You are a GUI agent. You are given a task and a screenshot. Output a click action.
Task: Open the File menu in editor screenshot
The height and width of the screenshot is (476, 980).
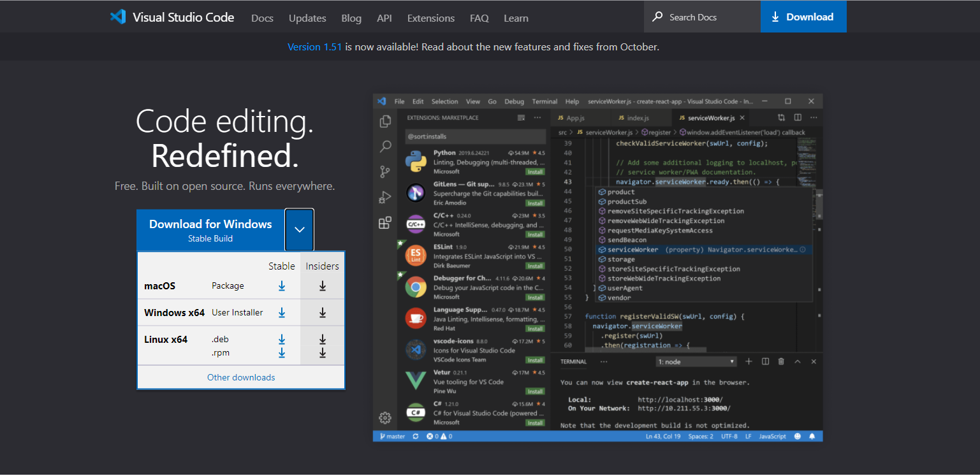coord(399,101)
